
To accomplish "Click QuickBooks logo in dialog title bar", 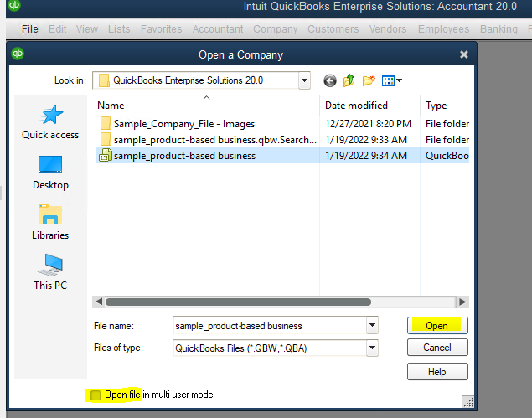I will pos(18,54).
